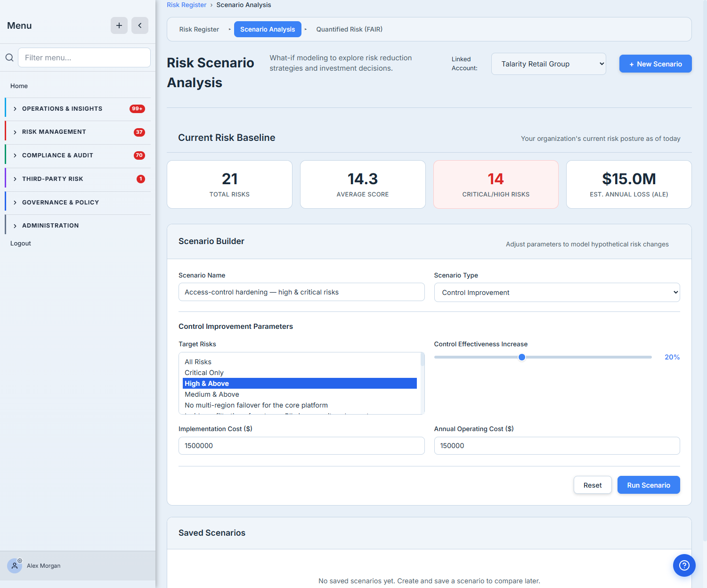
Task: Click the Implementation Cost input field
Action: point(301,446)
